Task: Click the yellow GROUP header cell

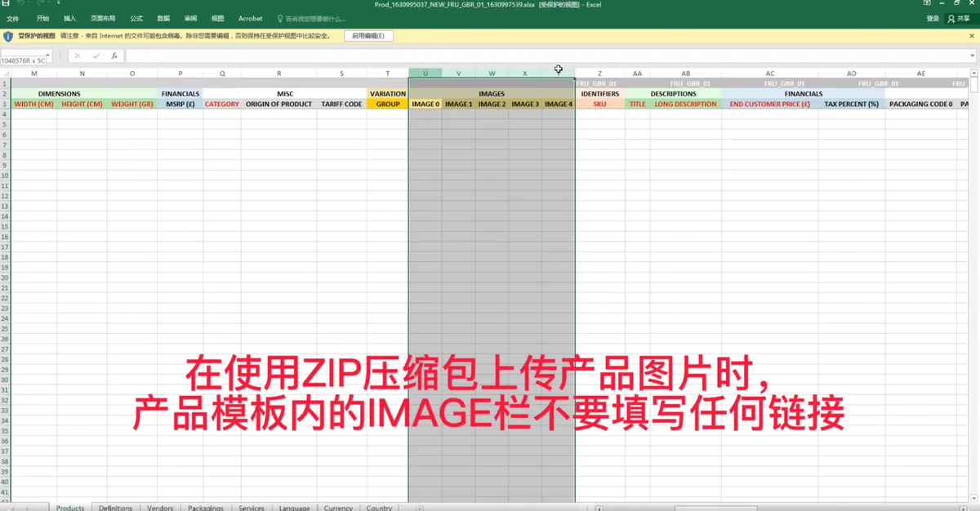Action: point(388,104)
